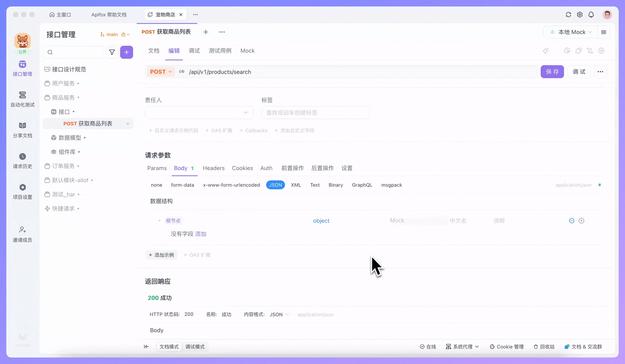Switch to the Mock tab
Screen dimensions: 625x364
pyautogui.click(x=247, y=51)
